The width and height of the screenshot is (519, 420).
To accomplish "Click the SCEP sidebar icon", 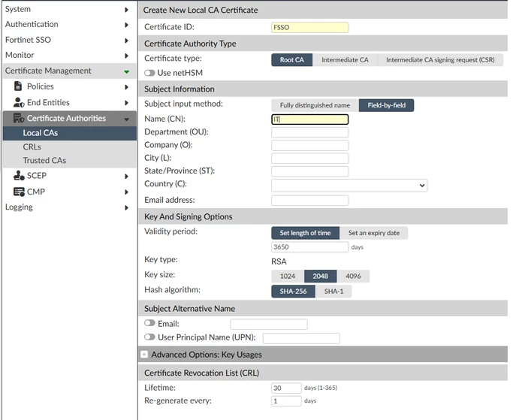I will point(19,175).
